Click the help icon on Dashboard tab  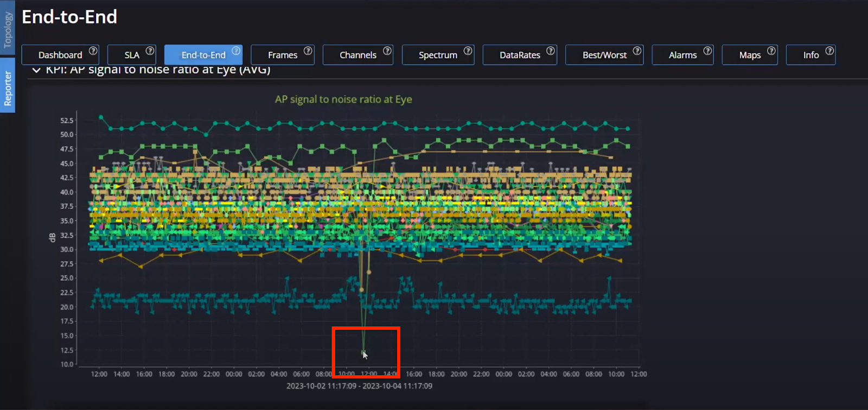coord(93,51)
